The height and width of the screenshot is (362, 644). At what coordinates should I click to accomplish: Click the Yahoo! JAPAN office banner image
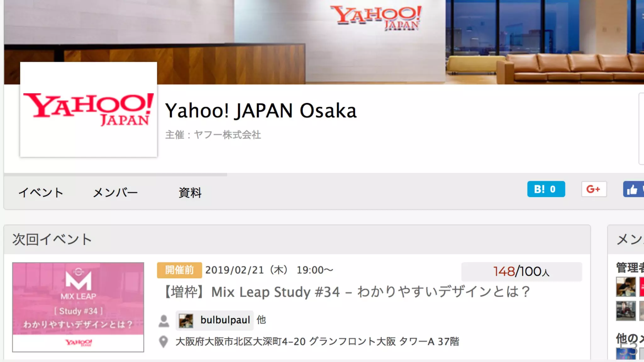[x=324, y=42]
